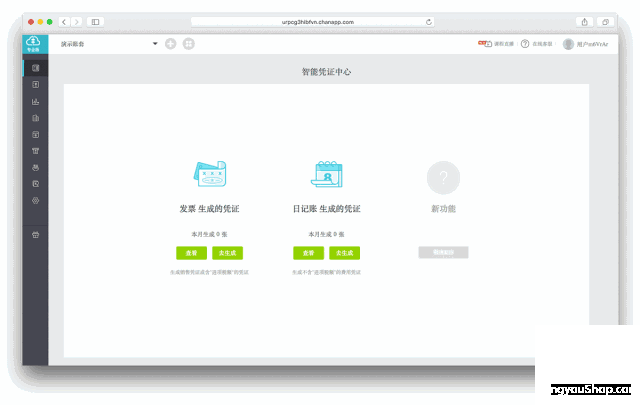Viewport: 640px width, 405px height.
Task: Click the 新功能 label
Action: tap(443, 209)
